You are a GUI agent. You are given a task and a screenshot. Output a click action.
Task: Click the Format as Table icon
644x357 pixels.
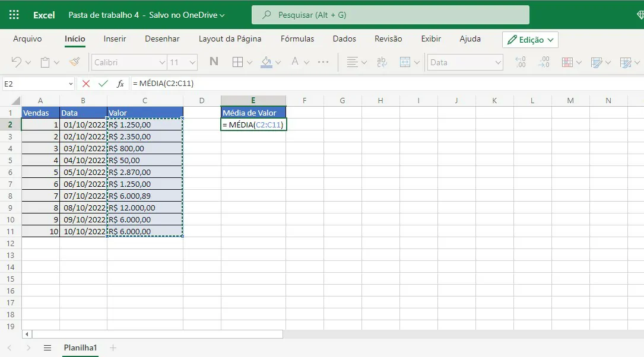pos(597,62)
